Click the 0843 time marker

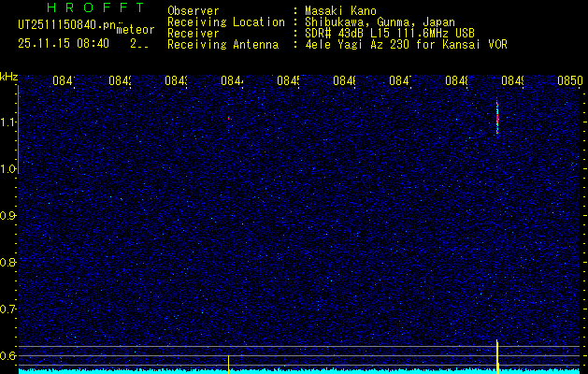(176, 80)
